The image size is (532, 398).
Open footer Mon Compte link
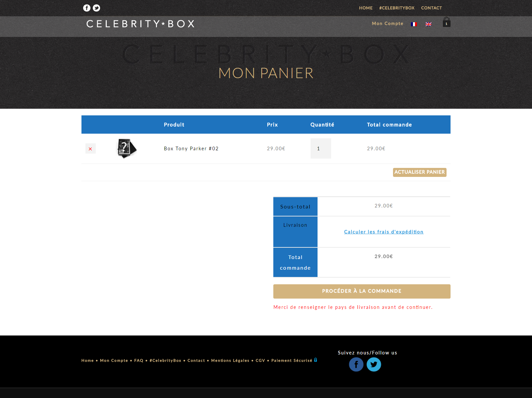coord(114,360)
